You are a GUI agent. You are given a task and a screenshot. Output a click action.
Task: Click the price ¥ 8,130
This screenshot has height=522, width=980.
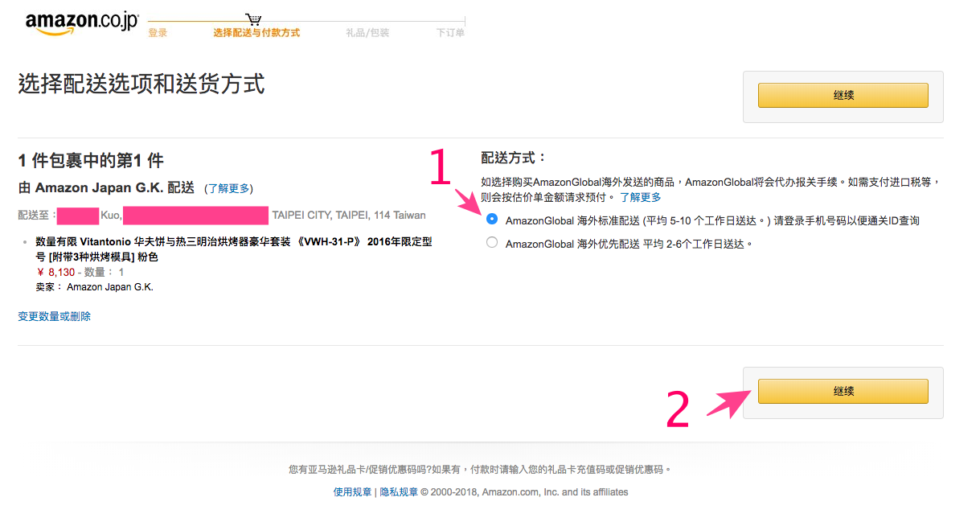pos(55,273)
